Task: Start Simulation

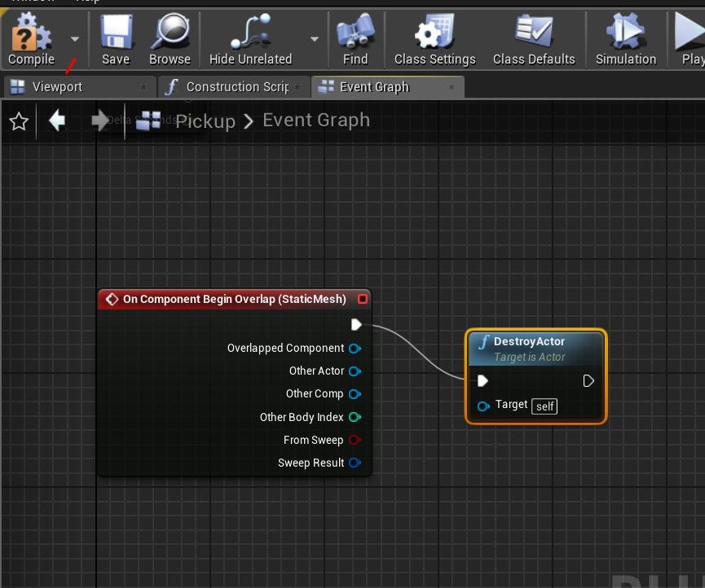Action: 626,40
